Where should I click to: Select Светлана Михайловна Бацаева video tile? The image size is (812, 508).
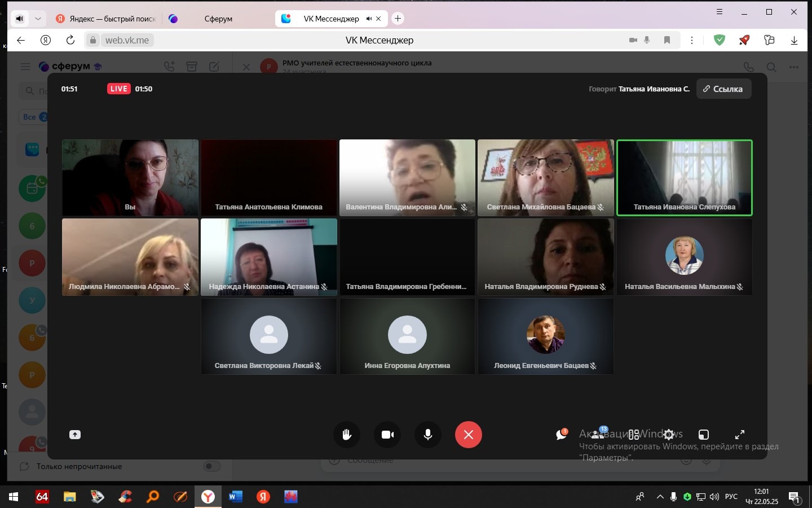click(546, 178)
